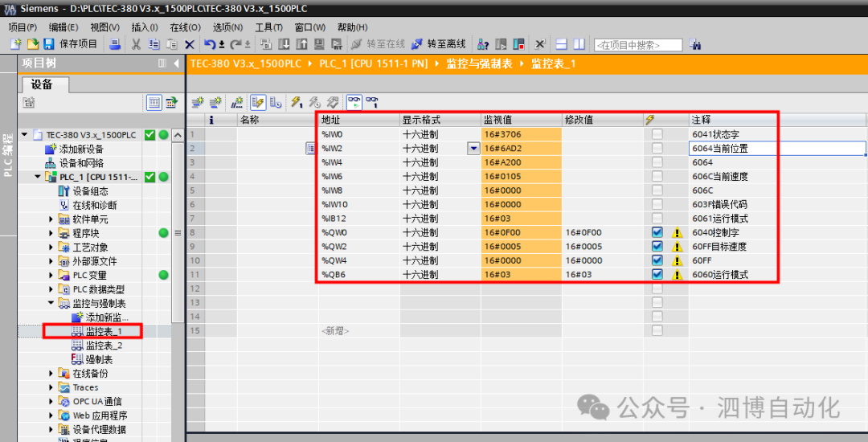Viewport: 868px width, 442px height.
Task: Go offline with 转至离线 button
Action: click(439, 44)
